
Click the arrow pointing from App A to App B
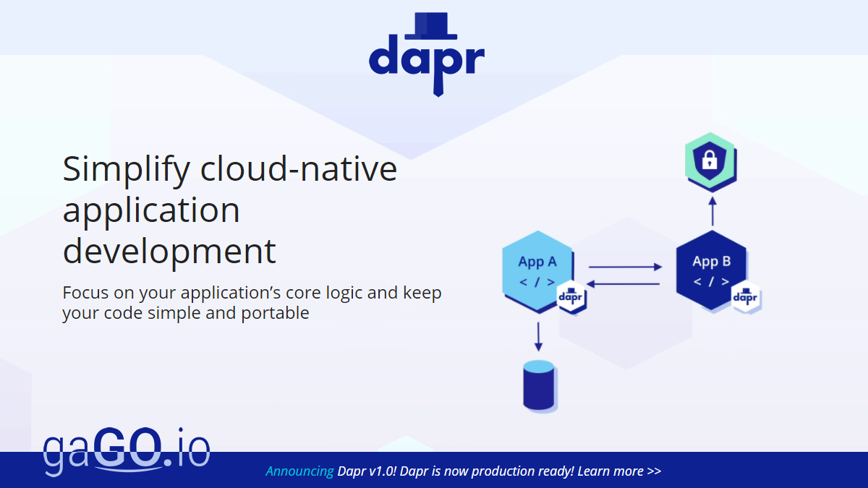[625, 267]
